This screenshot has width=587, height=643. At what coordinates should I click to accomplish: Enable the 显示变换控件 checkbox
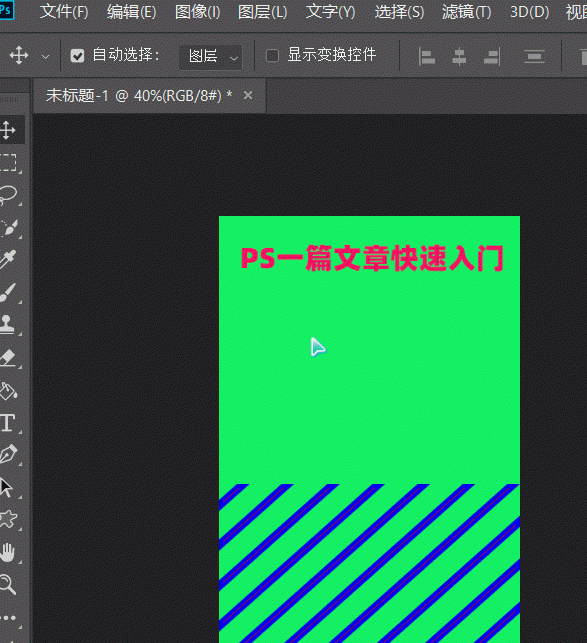(272, 55)
